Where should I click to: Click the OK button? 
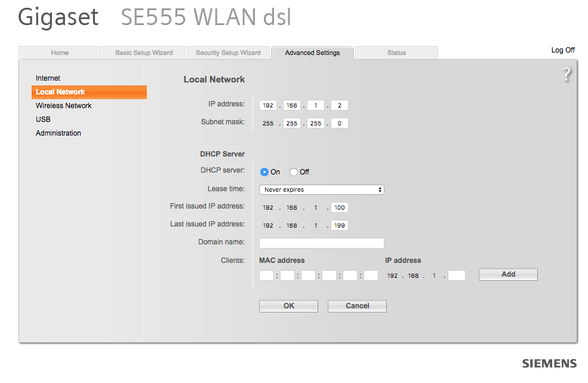pyautogui.click(x=288, y=306)
